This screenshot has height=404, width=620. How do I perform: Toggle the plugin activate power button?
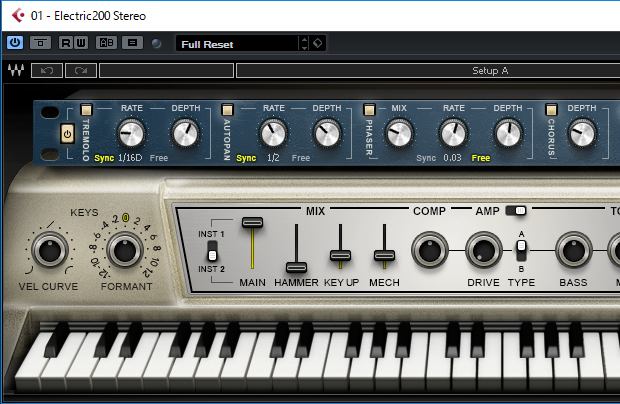[x=15, y=43]
